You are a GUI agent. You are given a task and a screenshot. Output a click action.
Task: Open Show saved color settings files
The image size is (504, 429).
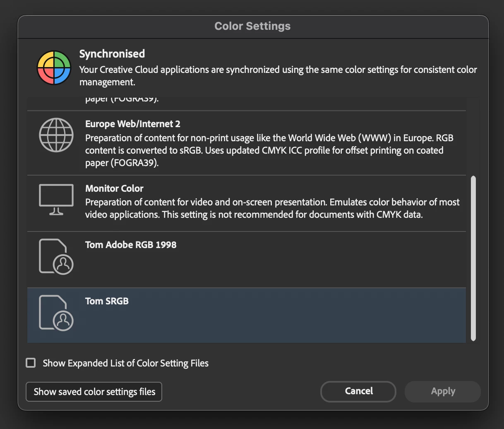coord(94,392)
